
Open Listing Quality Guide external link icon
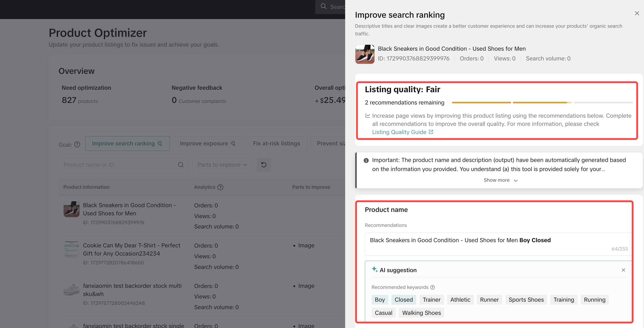coord(431,132)
